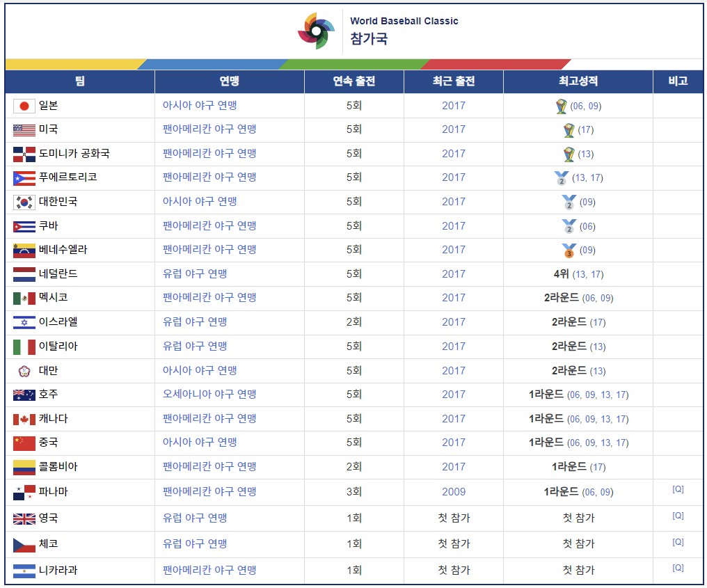Click the silver medal icon in 푸에르토리코 row
Viewport: 707px width, 588px height.
[x=562, y=178]
